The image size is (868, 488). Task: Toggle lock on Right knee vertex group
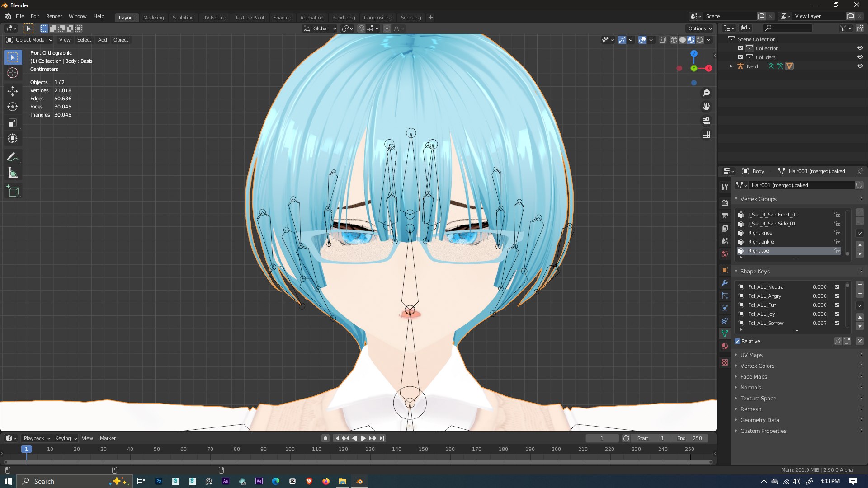[x=837, y=233]
